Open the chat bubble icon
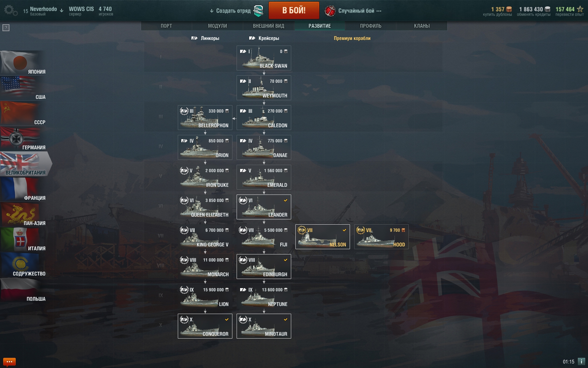The width and height of the screenshot is (588, 368). click(x=9, y=361)
